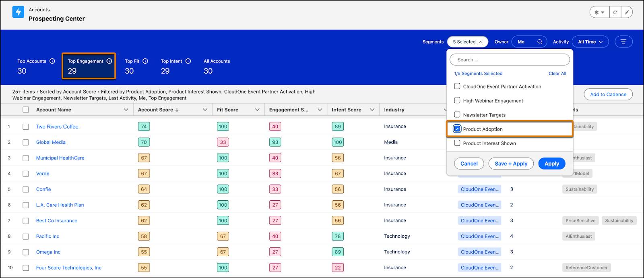Click ReferenceCustomer label tag
Screen dimensions: 644x278
(586, 268)
